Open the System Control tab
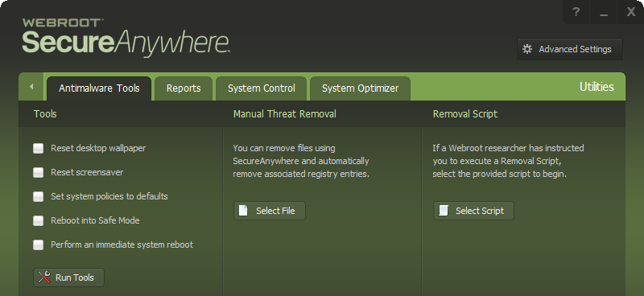This screenshot has width=644, height=296. (261, 88)
